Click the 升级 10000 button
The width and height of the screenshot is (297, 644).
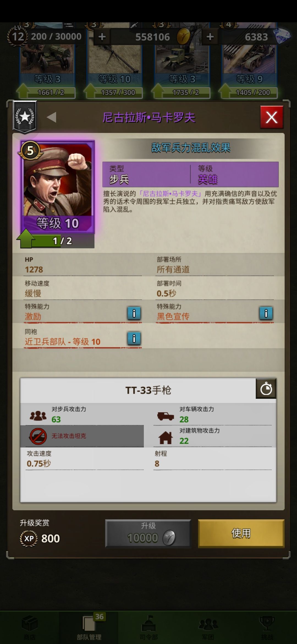coord(148,533)
